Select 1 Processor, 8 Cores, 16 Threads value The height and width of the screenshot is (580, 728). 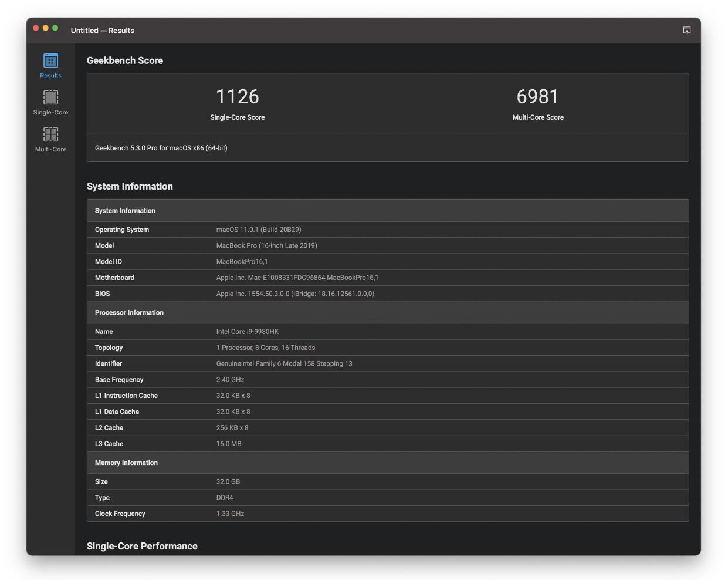click(x=266, y=348)
